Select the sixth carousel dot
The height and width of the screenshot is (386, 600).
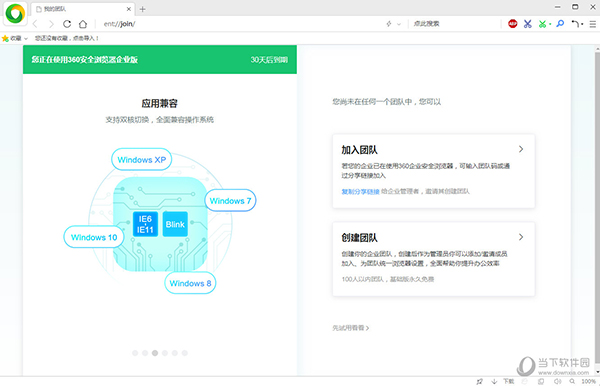184,353
